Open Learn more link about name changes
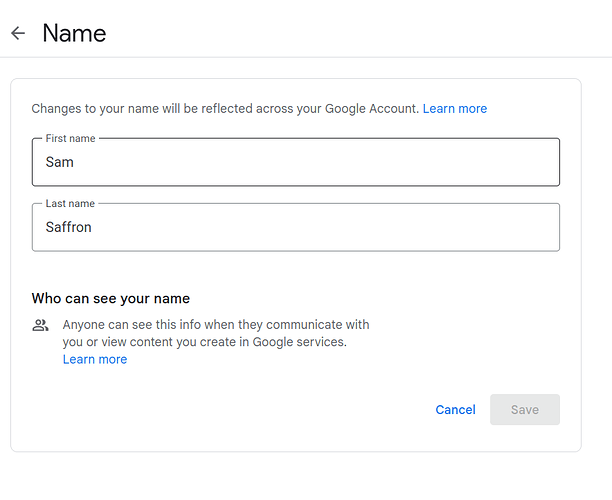 (x=455, y=109)
